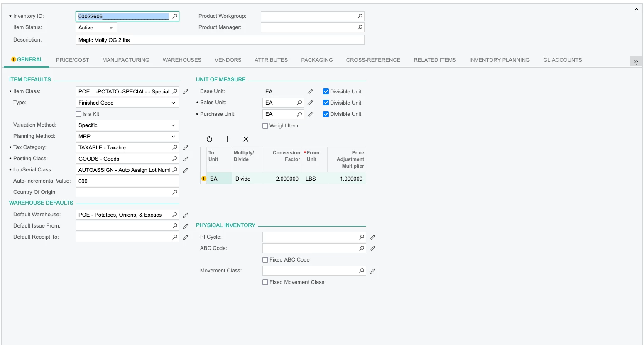644x345 pixels.
Task: Add a new unit conversion row
Action: coord(228,139)
